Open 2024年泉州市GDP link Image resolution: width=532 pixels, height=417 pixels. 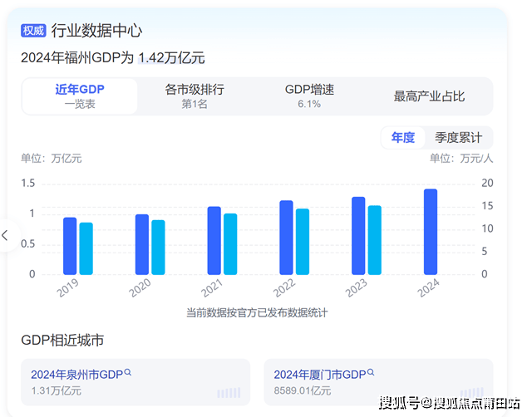click(x=76, y=375)
